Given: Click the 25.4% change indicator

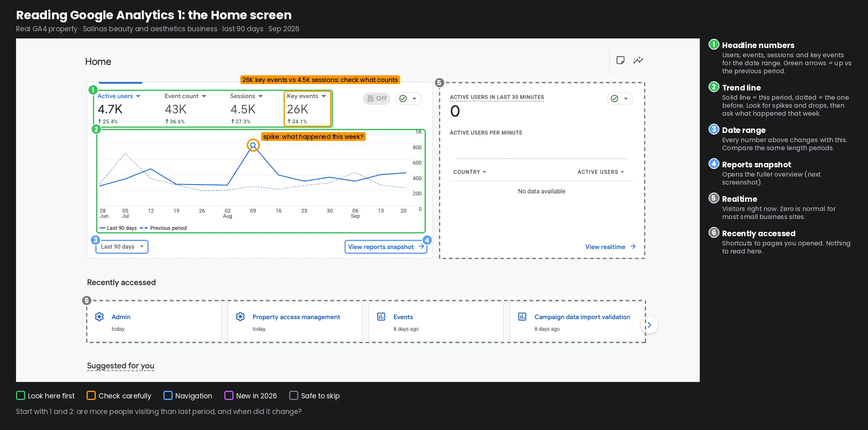Looking at the screenshot, I should (x=108, y=121).
